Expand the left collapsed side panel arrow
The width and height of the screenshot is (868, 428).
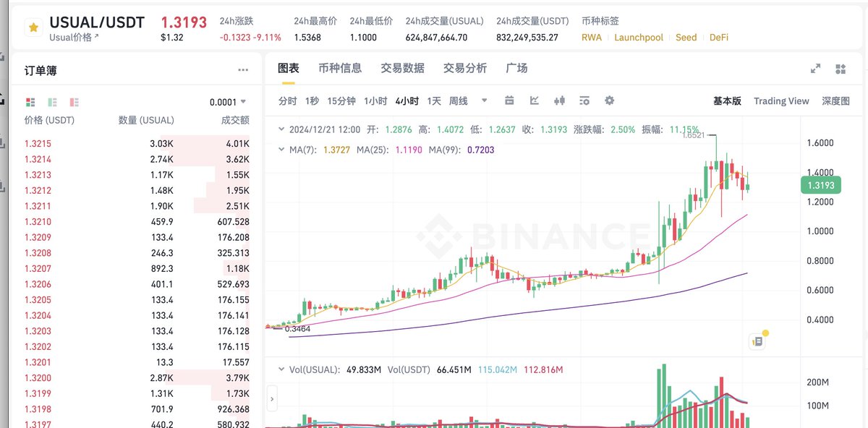click(273, 398)
